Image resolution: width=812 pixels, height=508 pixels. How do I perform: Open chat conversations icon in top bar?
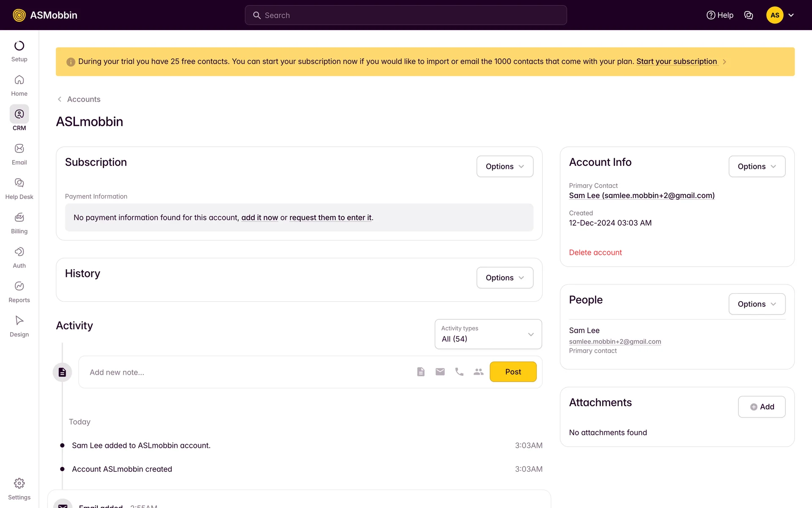pos(749,15)
